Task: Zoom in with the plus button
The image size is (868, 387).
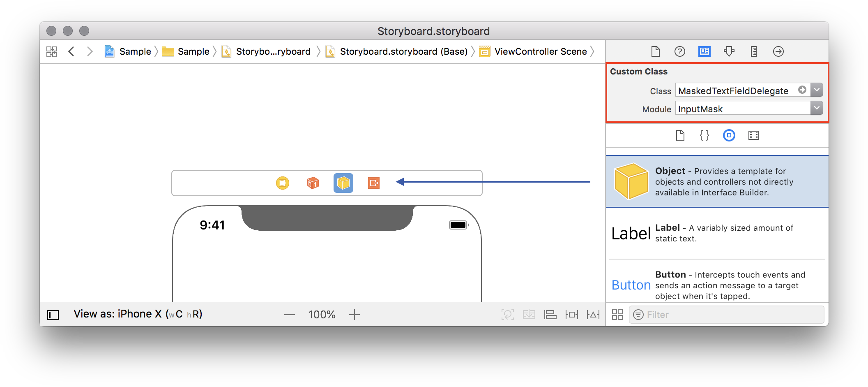Action: pyautogui.click(x=354, y=314)
